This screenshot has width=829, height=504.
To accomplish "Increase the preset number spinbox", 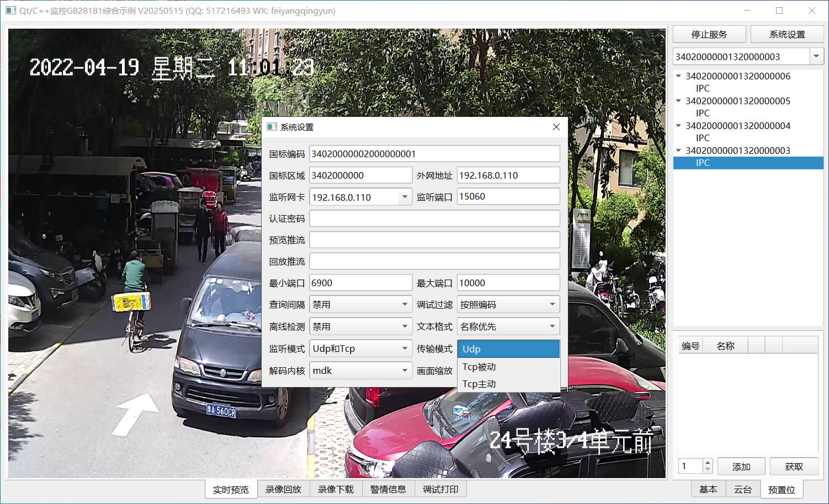I will (708, 463).
